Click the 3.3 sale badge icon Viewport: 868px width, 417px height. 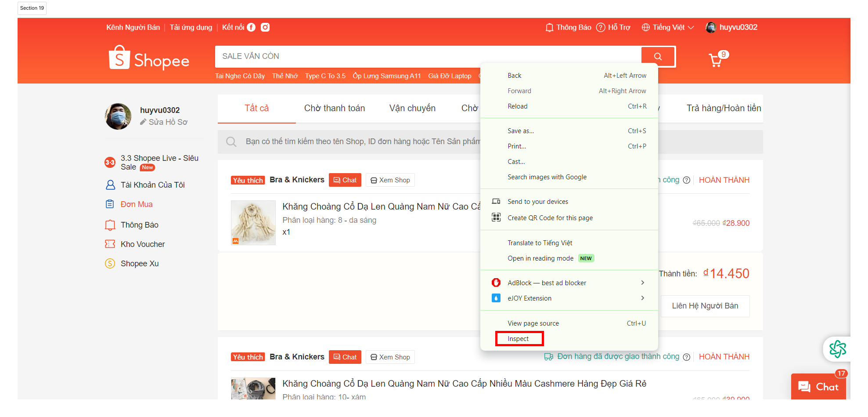click(x=110, y=163)
